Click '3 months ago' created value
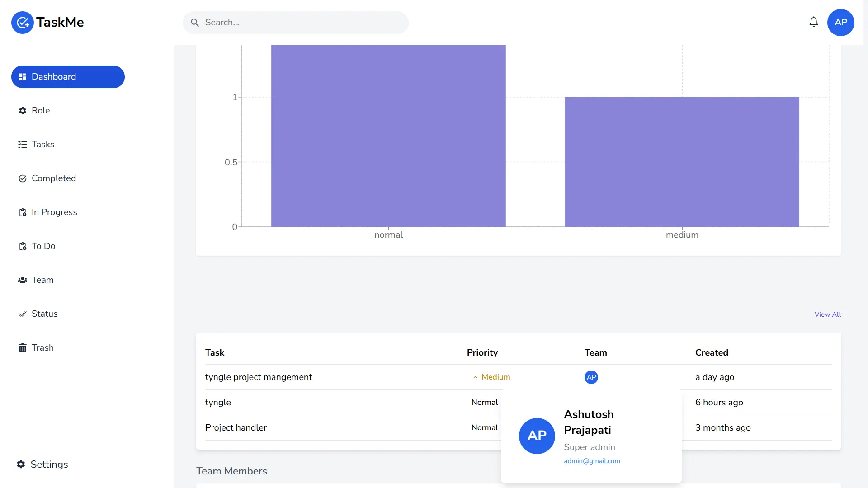The image size is (868, 488). 723,428
